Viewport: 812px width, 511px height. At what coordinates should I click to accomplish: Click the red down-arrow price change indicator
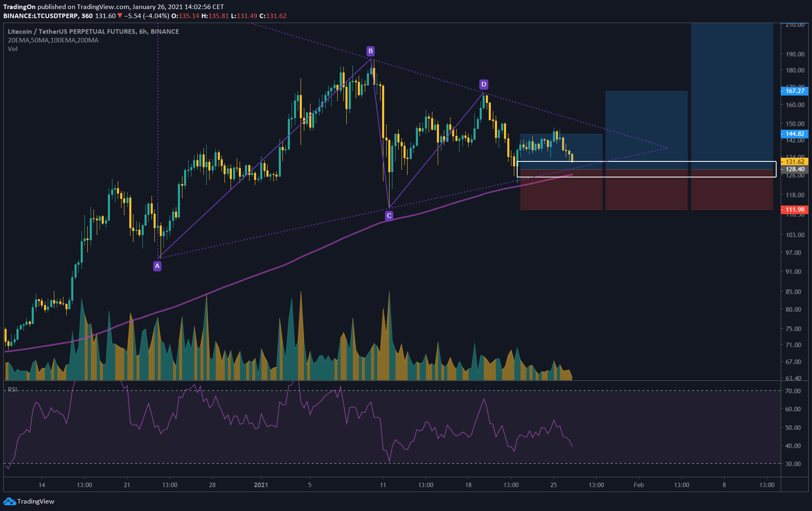[x=120, y=16]
